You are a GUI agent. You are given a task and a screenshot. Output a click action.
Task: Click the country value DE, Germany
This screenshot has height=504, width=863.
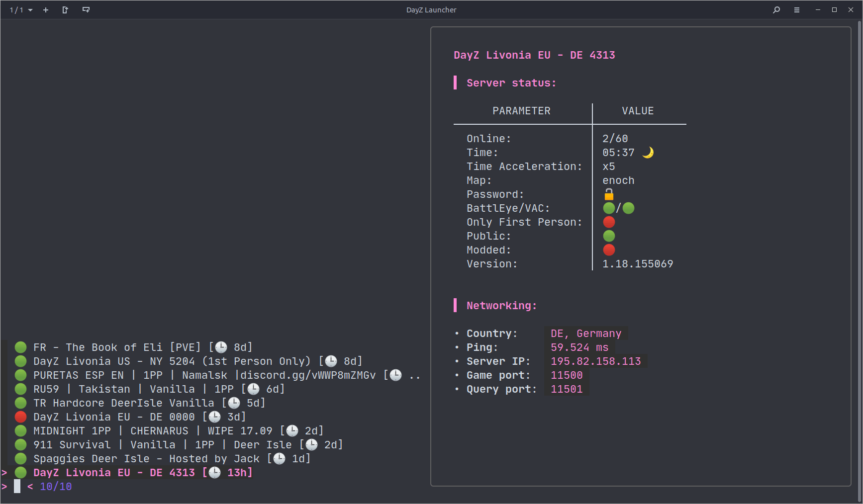pos(586,334)
